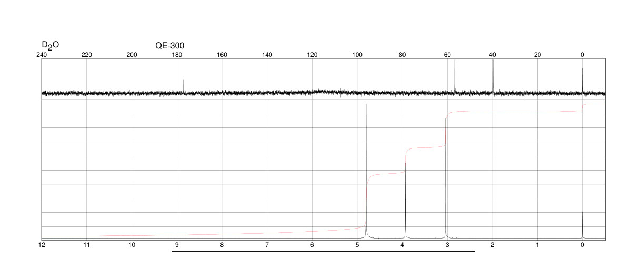Select the 40 ppm carbon axis label
This screenshot has height=278, width=644.
click(492, 55)
